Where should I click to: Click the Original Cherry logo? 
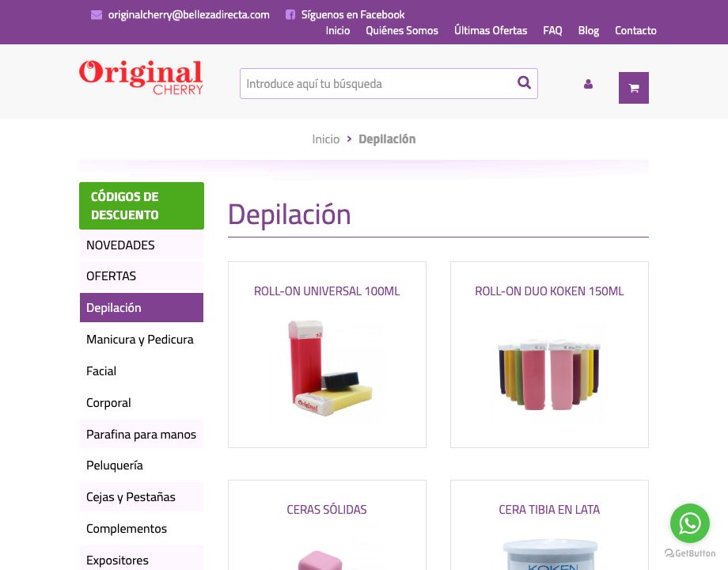[141, 77]
